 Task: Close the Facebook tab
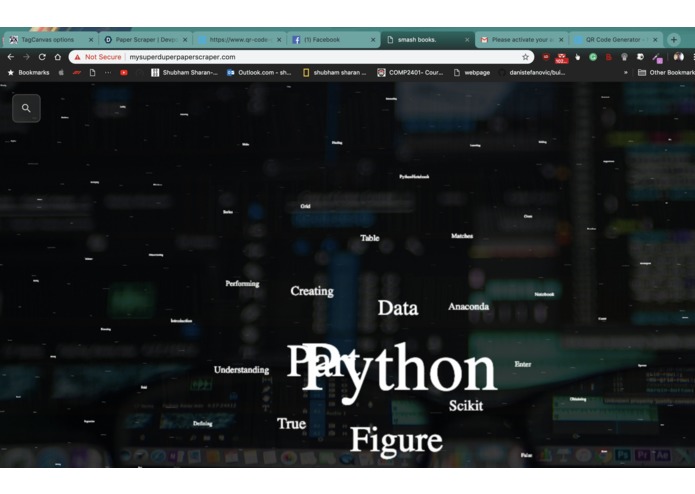(x=373, y=39)
